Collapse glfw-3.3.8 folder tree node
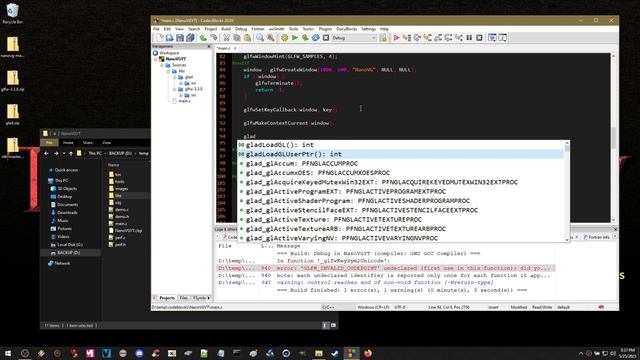The image size is (640, 360). coord(175,89)
